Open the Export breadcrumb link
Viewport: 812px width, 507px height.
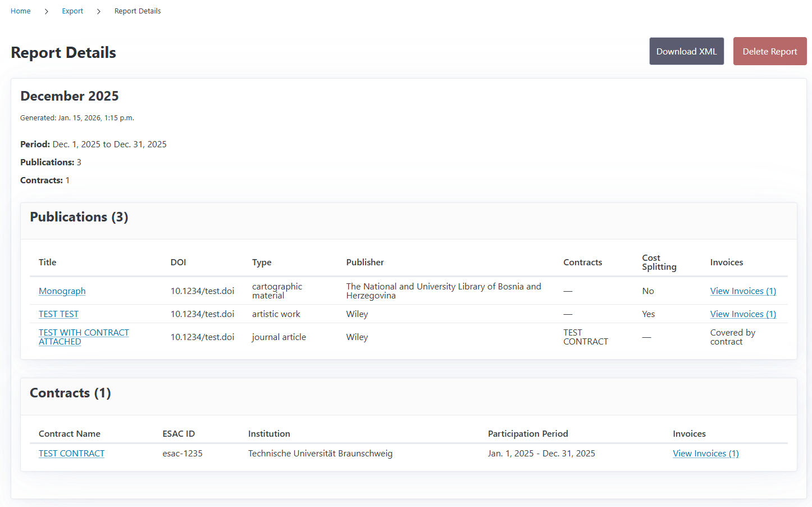click(x=72, y=11)
